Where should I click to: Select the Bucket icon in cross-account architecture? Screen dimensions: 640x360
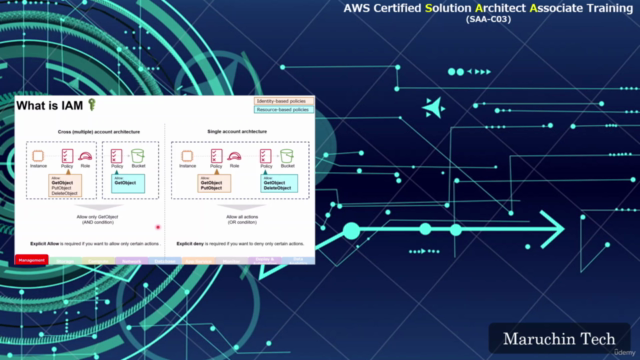(x=138, y=156)
